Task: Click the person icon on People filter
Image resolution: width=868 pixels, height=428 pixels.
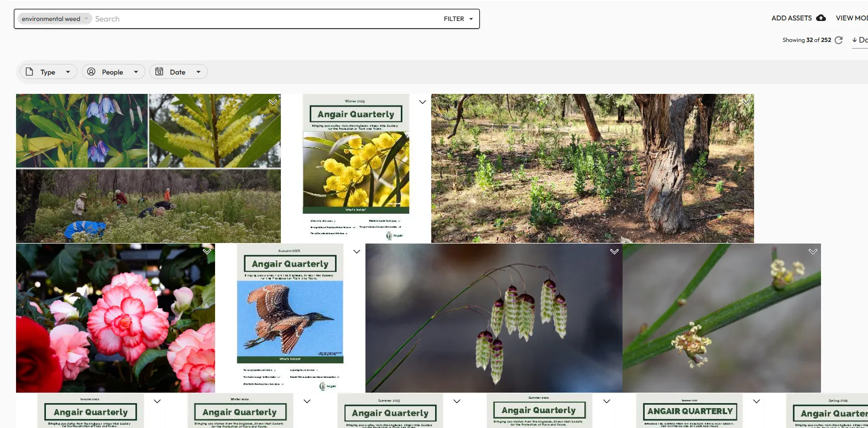Action: [x=91, y=72]
